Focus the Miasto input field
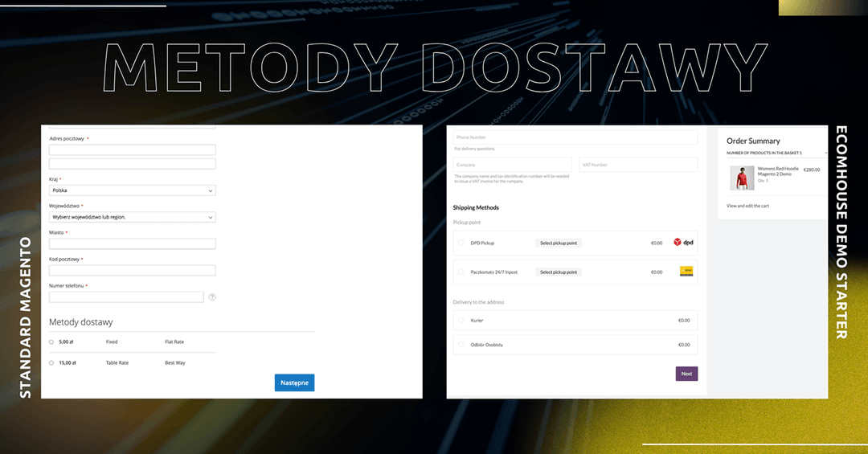The image size is (868, 454). (x=133, y=243)
